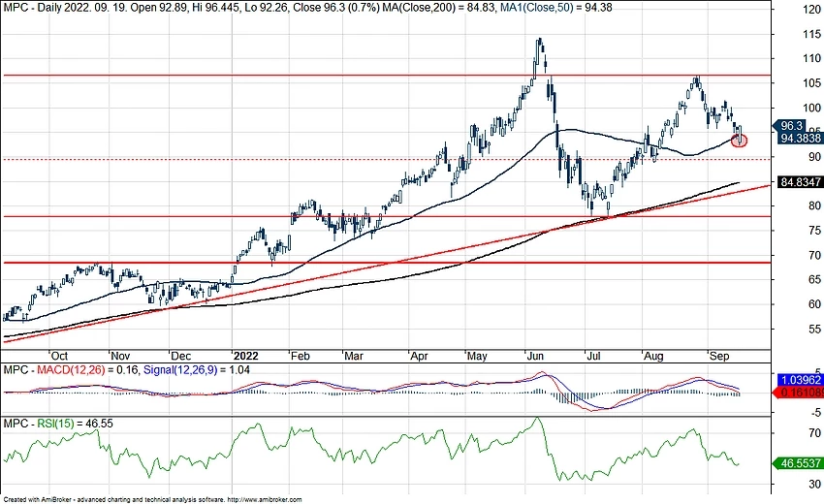824x504 pixels.
Task: Select the 96.3 last-close price label
Action: point(791,126)
